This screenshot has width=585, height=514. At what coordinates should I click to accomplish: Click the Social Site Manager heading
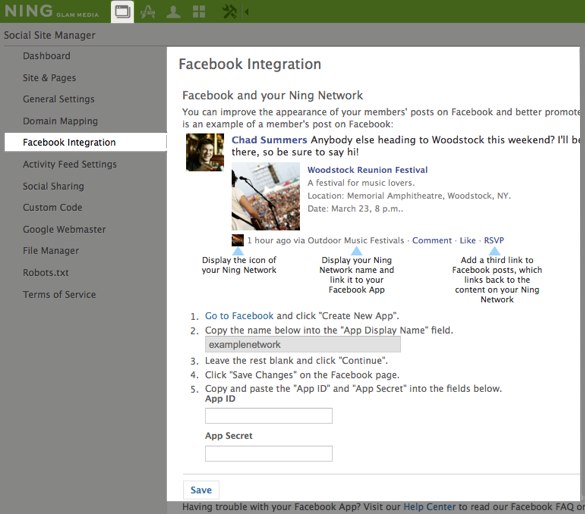[50, 35]
